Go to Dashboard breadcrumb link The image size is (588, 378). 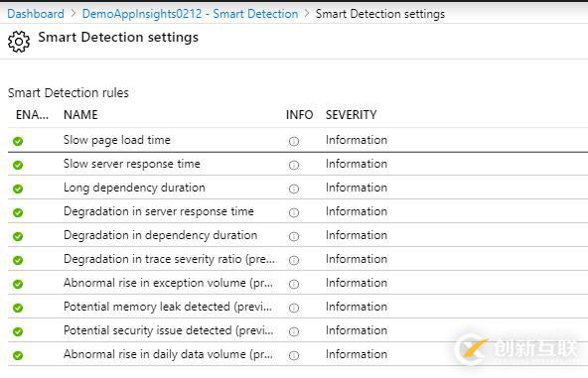pos(36,14)
